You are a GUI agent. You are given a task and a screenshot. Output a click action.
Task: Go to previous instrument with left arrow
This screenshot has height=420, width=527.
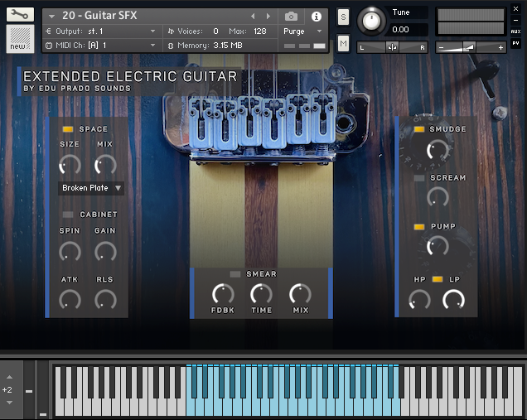coord(254,17)
